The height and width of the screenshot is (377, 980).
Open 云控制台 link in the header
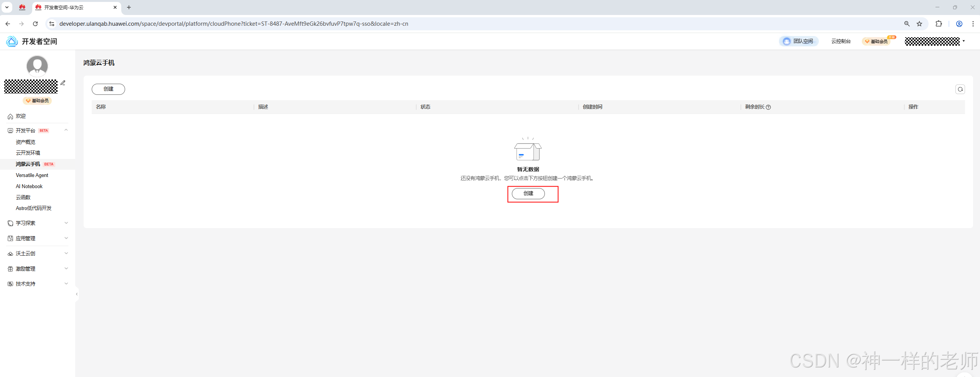pos(841,41)
